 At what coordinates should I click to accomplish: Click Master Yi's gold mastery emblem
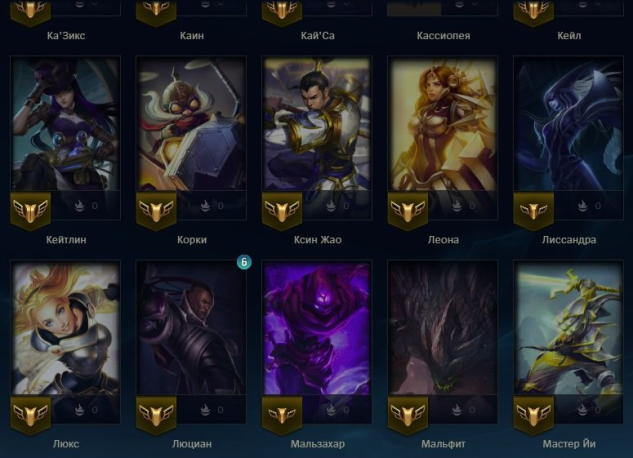click(533, 415)
